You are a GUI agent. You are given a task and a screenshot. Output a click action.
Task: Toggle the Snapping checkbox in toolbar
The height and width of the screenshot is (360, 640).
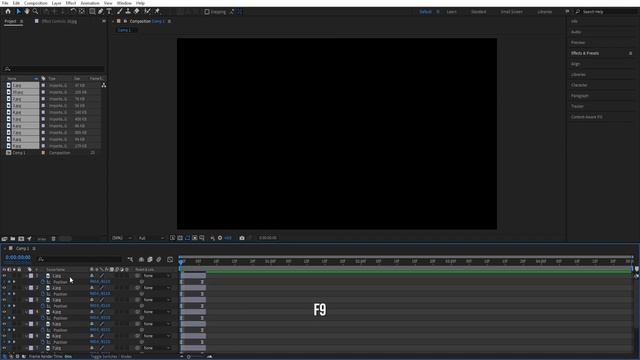coord(207,12)
